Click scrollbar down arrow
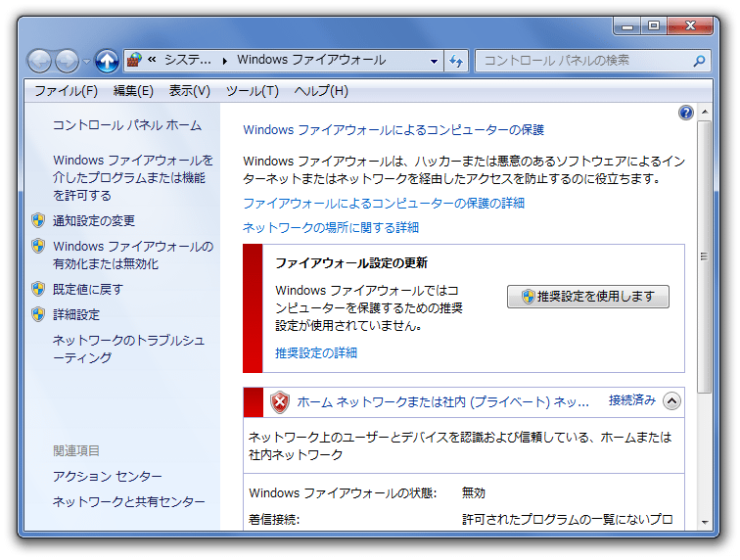Viewport: 740px width, 560px height. tap(705, 522)
